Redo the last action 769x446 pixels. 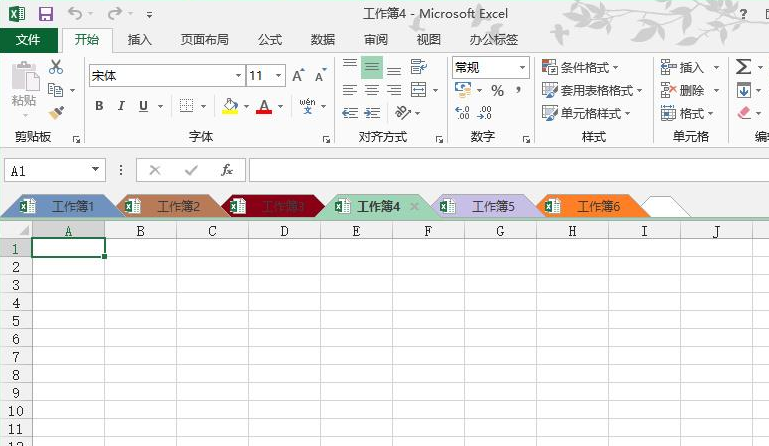tap(115, 13)
